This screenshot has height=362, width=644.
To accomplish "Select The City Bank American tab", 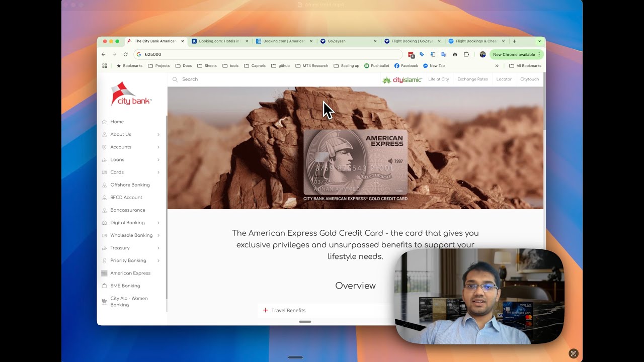I will point(155,41).
